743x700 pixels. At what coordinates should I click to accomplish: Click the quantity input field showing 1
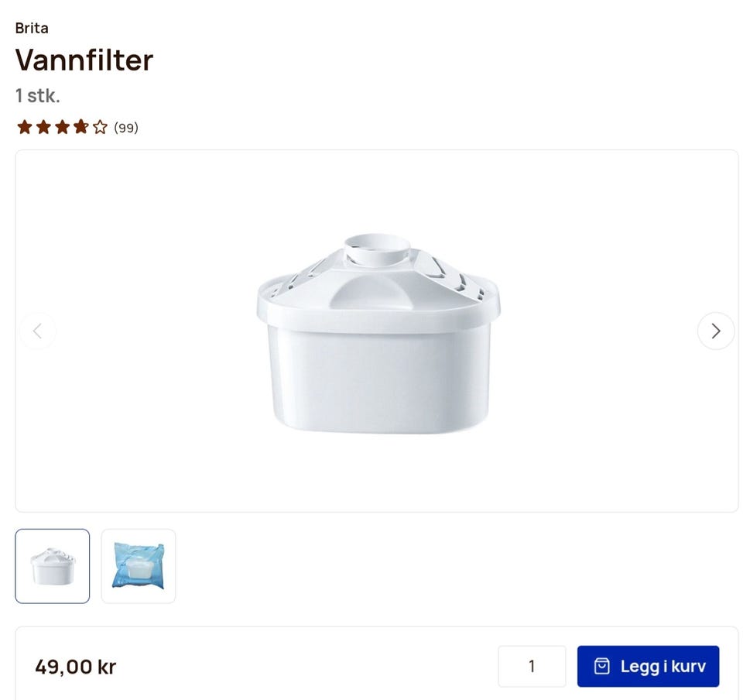coord(532,666)
